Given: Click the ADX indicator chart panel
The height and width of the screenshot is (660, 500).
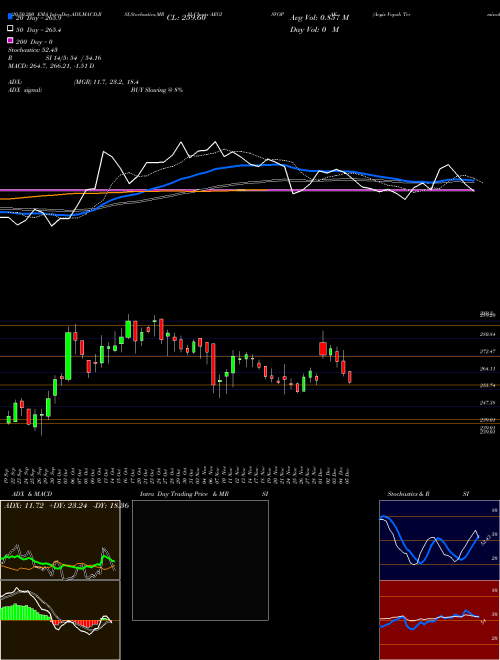Looking at the screenshot, I should [x=60, y=540].
